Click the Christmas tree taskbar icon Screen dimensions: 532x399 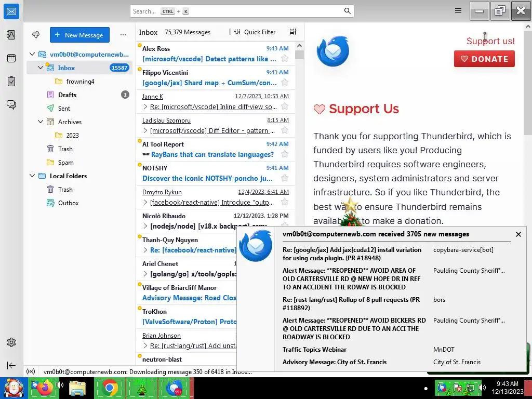coord(142,389)
